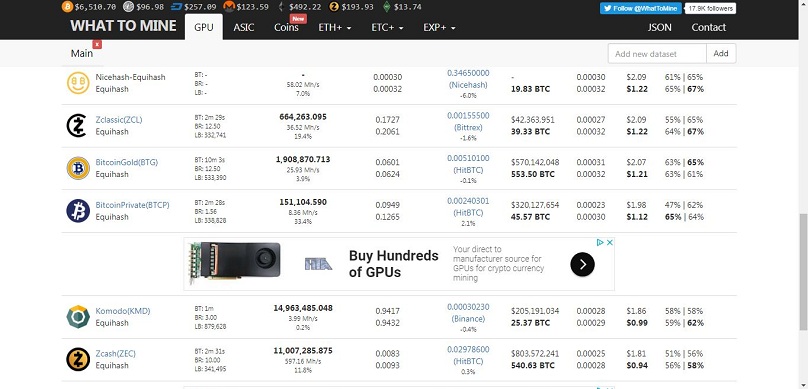Focus the Add new dataset field
The height and width of the screenshot is (389, 808).
[x=657, y=54]
